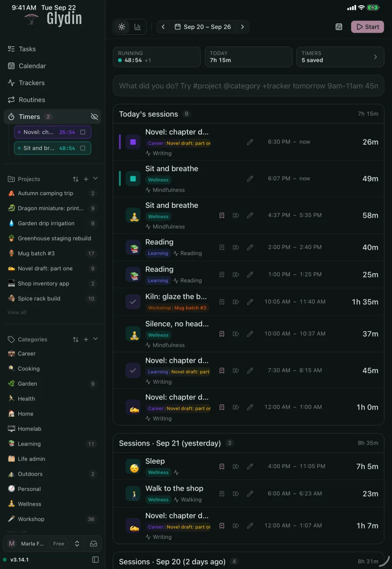Add a new project with the plus icon

86,179
